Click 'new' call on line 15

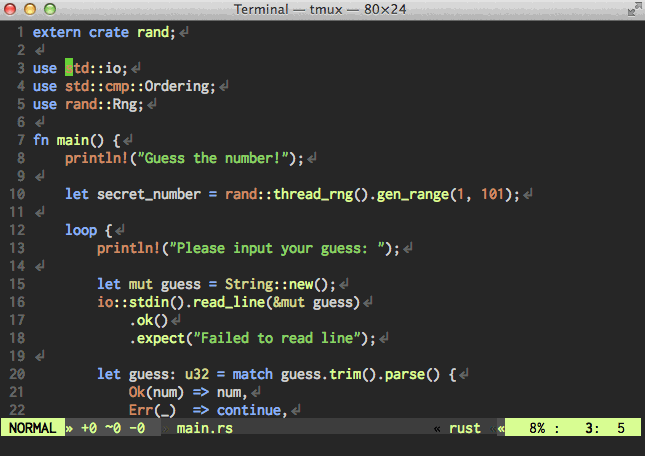(301, 284)
